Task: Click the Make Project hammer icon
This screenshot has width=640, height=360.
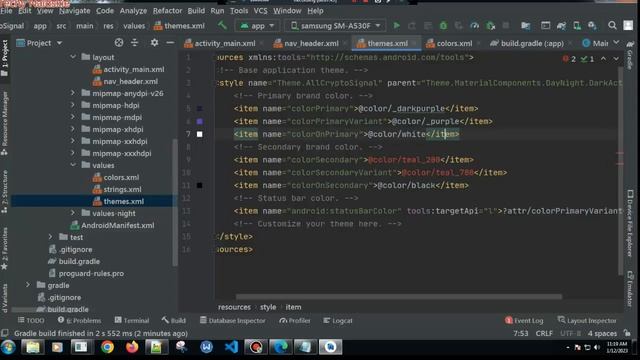Action: coord(222,26)
